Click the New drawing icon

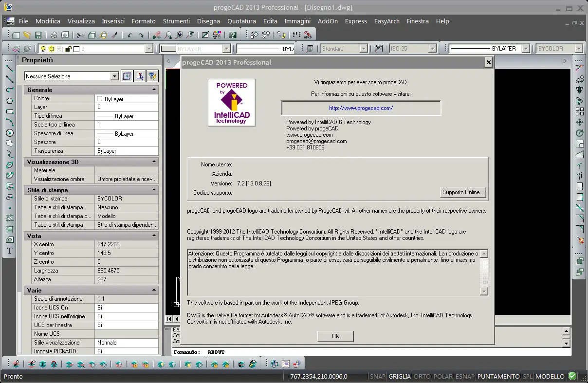click(16, 35)
